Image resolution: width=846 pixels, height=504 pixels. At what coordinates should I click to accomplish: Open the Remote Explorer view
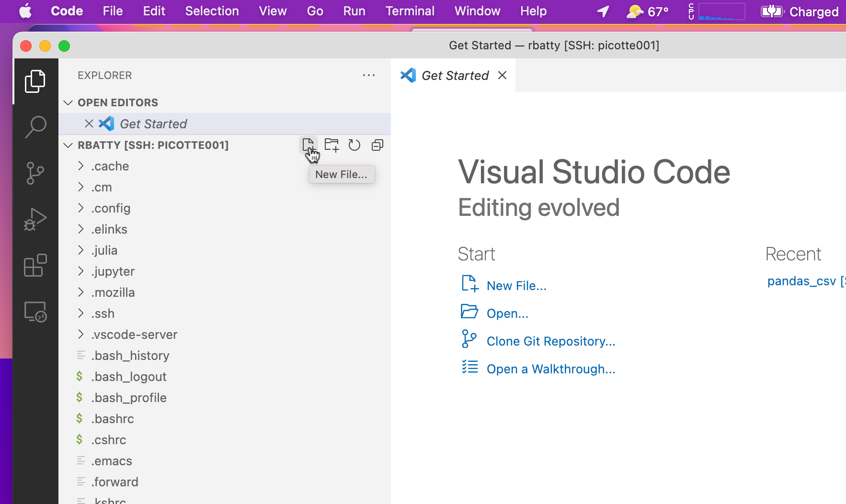35,312
